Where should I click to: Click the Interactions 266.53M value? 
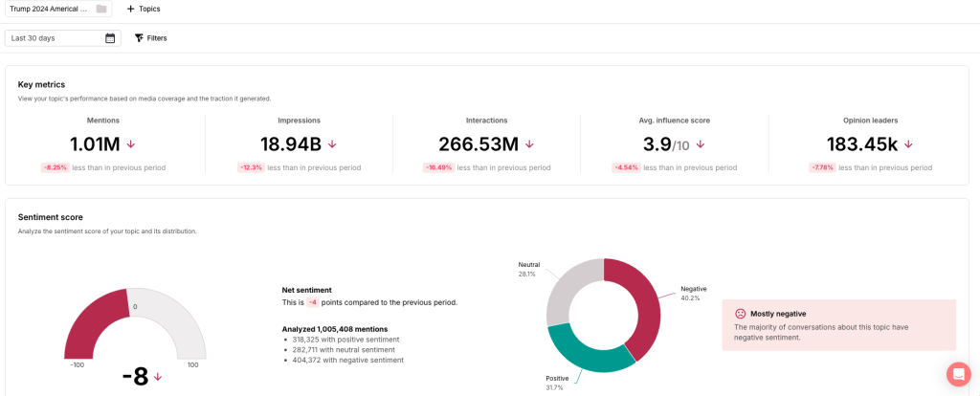(x=479, y=144)
